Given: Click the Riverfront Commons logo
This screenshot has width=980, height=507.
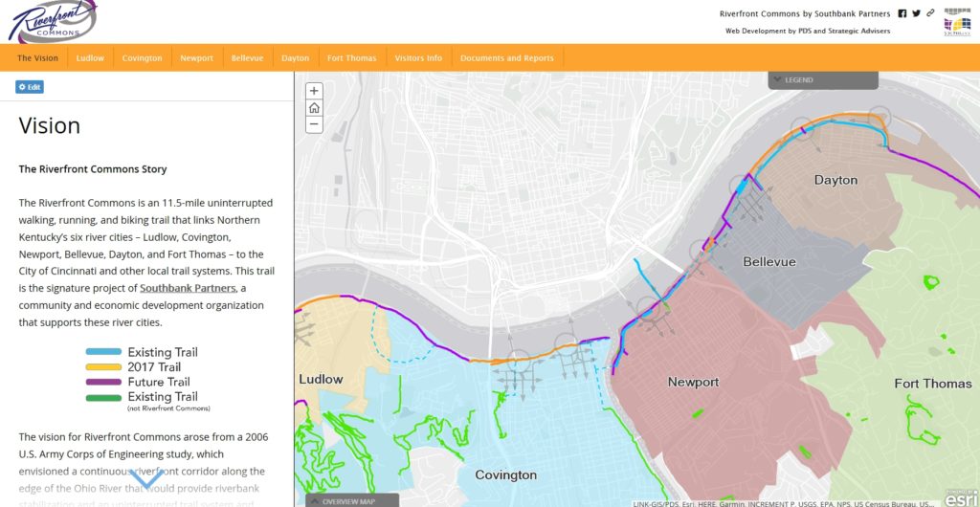Looking at the screenshot, I should click(x=52, y=22).
